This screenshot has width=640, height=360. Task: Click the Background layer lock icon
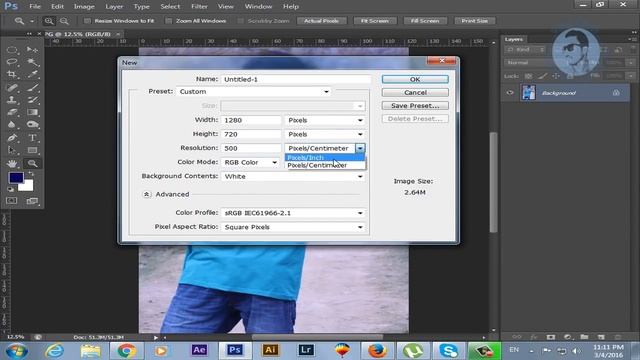coord(616,93)
